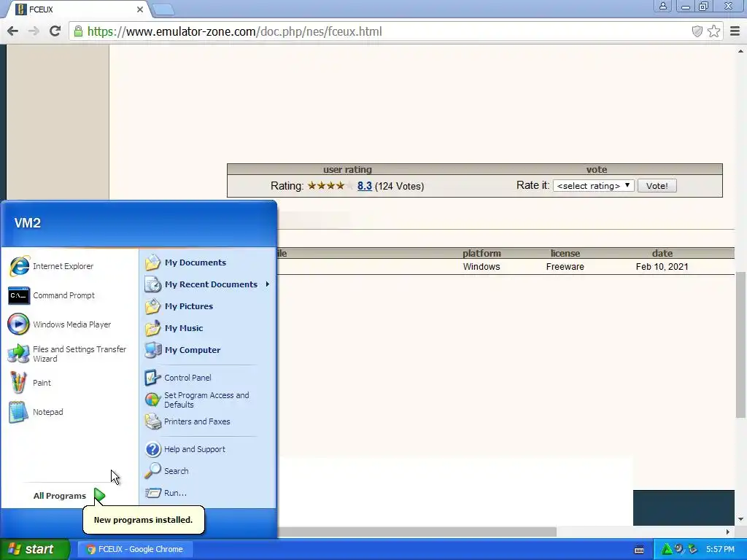Viewport: 747px width, 560px height.
Task: Click the New programs installed balloon
Action: point(144,519)
